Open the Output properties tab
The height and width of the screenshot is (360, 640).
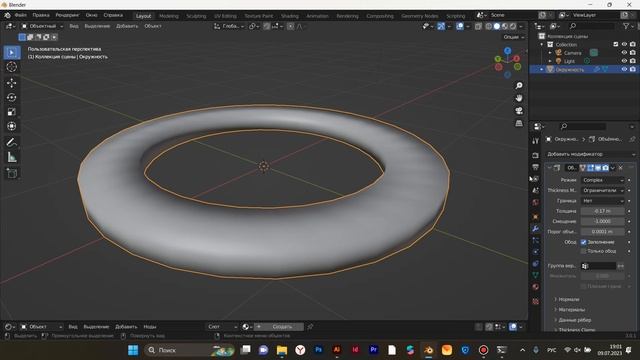click(x=536, y=167)
